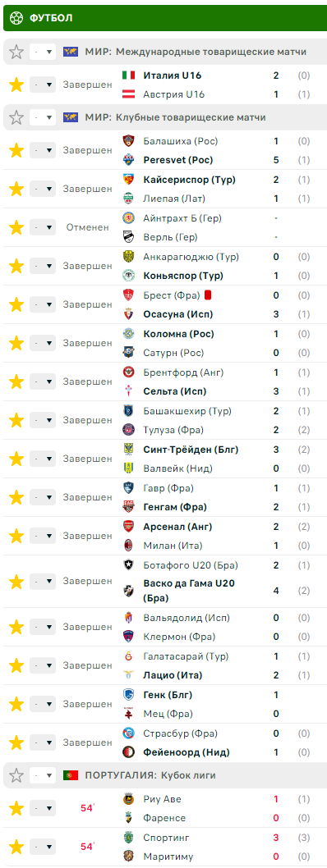The image size is (327, 868).
Task: Open the dropdown beside the Италия U16 match
Action: coord(43,85)
